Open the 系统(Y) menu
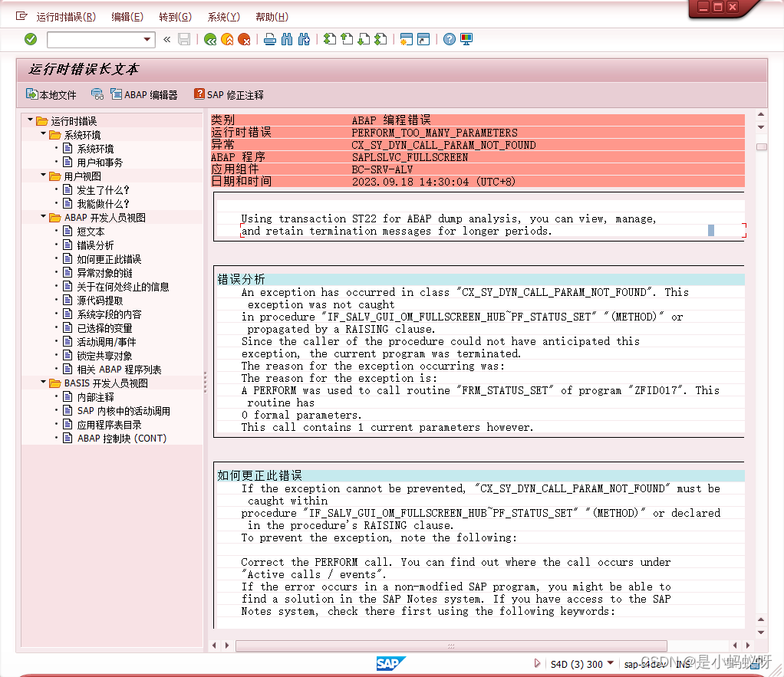This screenshot has width=784, height=677. [x=222, y=16]
